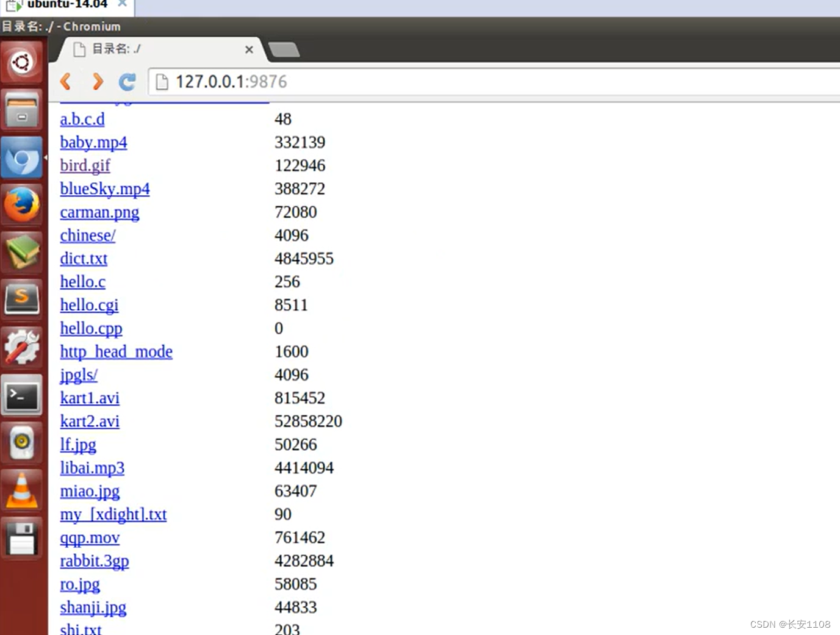This screenshot has width=840, height=635.
Task: Open the Ubuntu Dash launcher
Action: (22, 62)
